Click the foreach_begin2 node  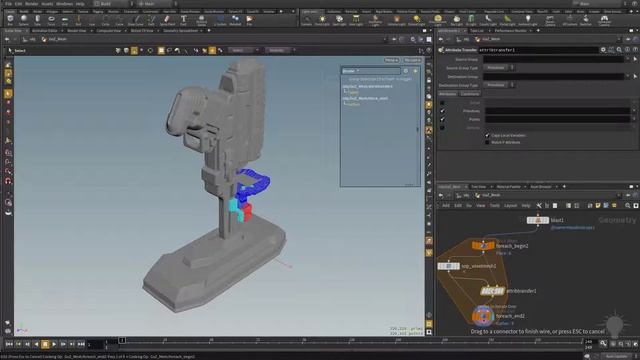[483, 246]
